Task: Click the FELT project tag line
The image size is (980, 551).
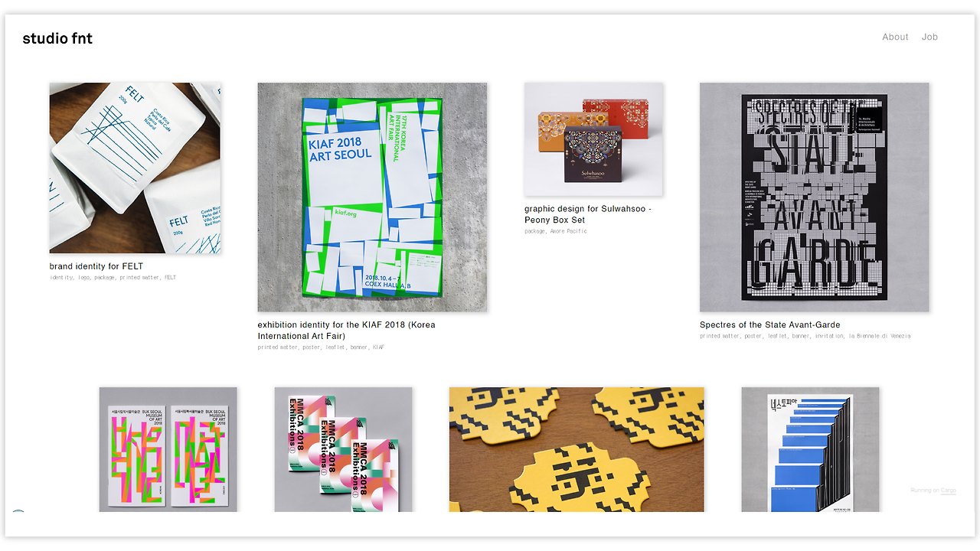Action: (x=113, y=278)
